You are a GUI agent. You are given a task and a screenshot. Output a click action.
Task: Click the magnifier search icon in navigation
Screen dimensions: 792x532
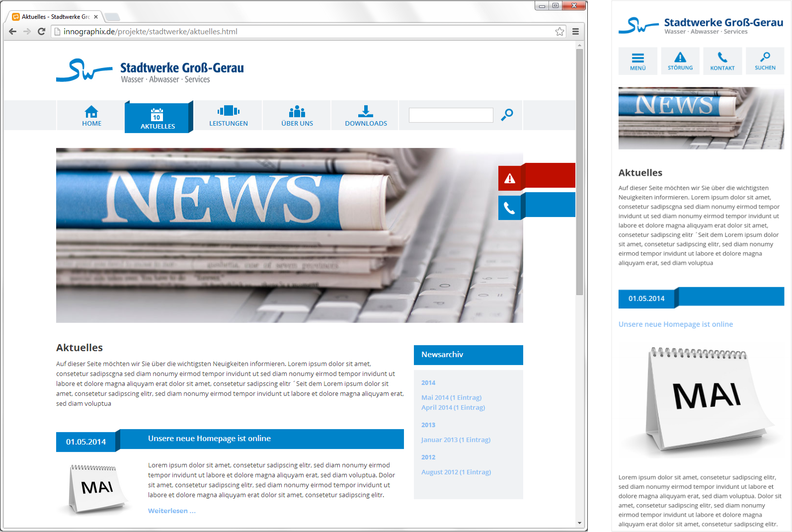tap(507, 115)
